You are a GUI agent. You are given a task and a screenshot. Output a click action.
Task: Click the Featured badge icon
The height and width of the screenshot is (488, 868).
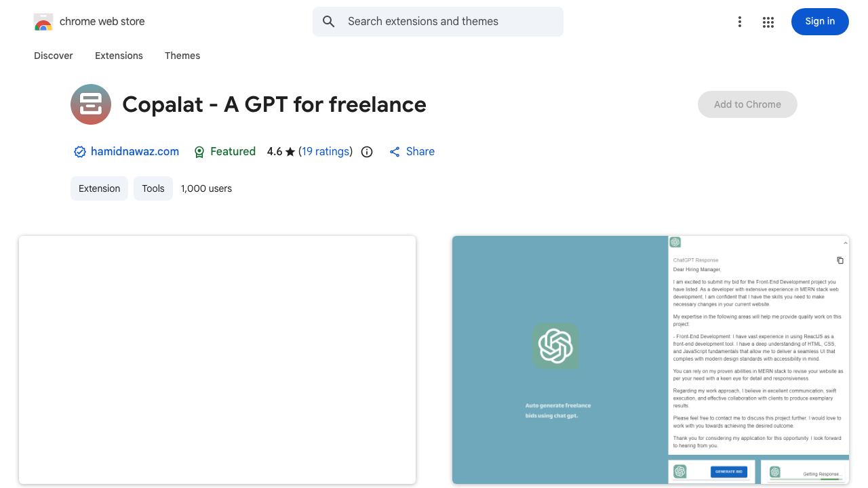(x=199, y=152)
